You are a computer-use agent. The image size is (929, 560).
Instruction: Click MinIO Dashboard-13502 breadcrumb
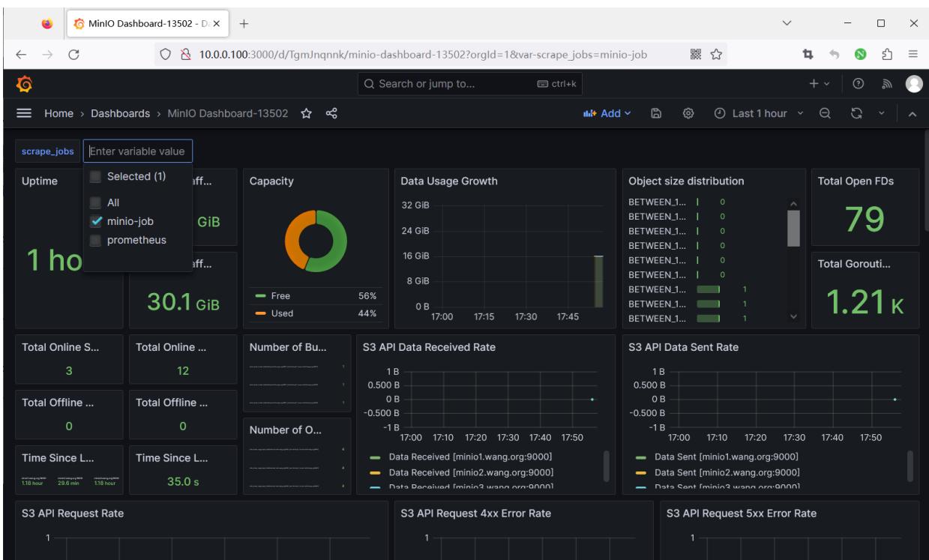click(x=228, y=113)
